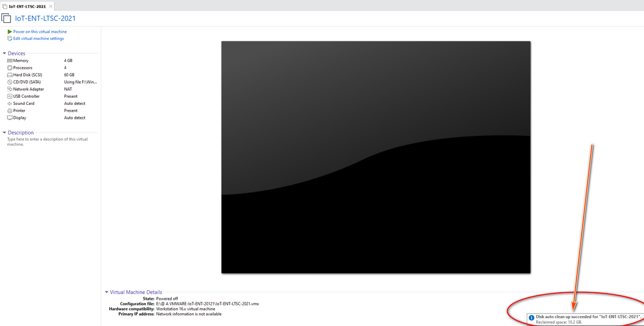Click the Sound Card speaker icon

tap(10, 103)
